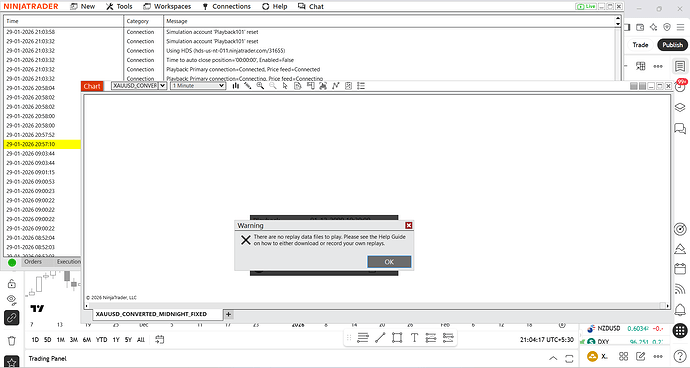
Task: Select the XAUUSD_CONVERTED_MIDNIGHT_FIXED chart tab
Action: tap(151, 314)
